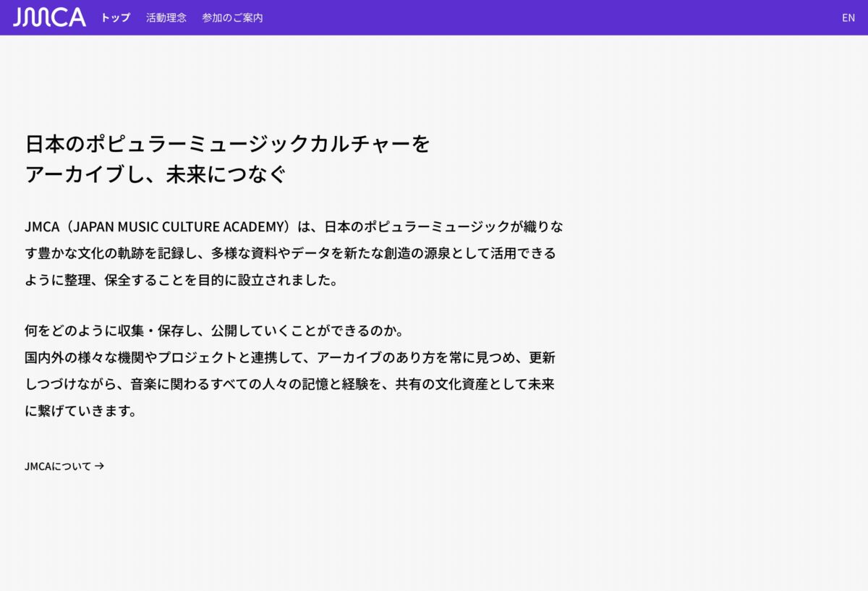Follow the JMCAについて link
Screen dimensions: 868x591
[x=58, y=467]
